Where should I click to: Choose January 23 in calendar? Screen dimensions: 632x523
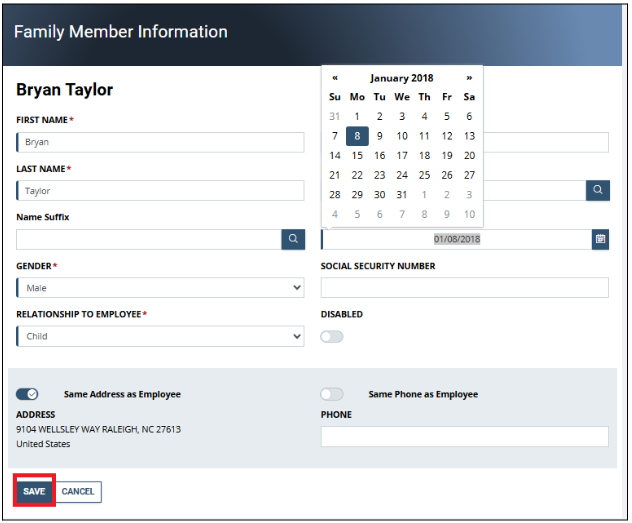coord(379,175)
